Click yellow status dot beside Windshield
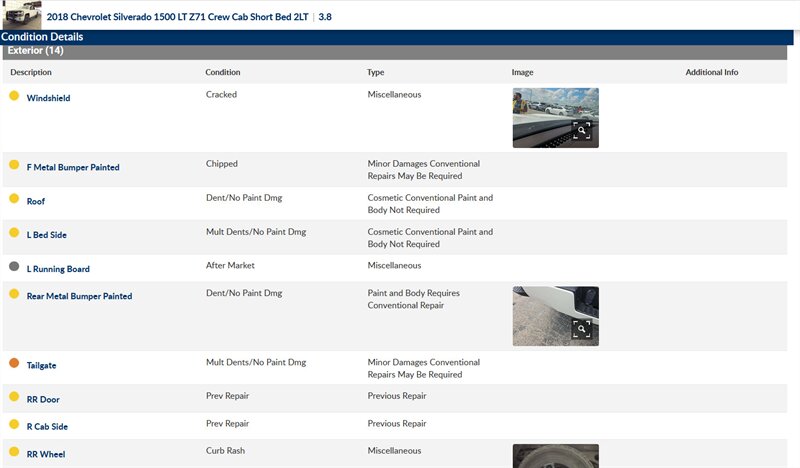The width and height of the screenshot is (800, 468). 14,96
